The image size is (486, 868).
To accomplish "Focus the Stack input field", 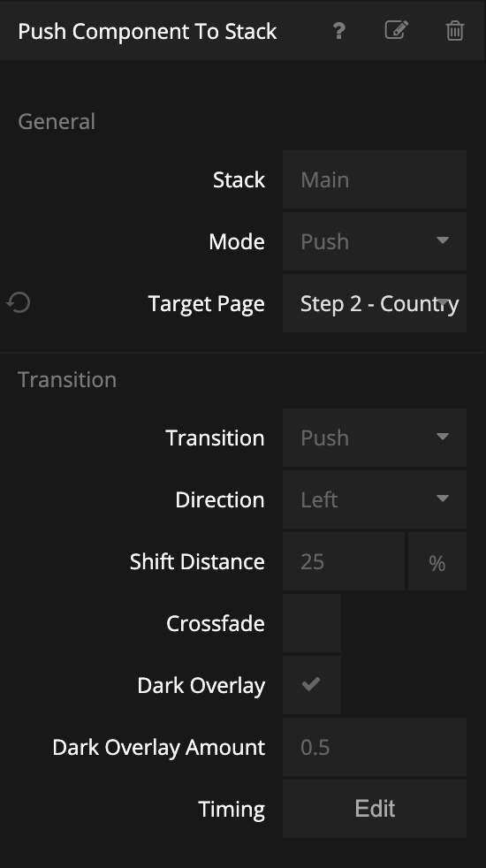I will coord(375,180).
